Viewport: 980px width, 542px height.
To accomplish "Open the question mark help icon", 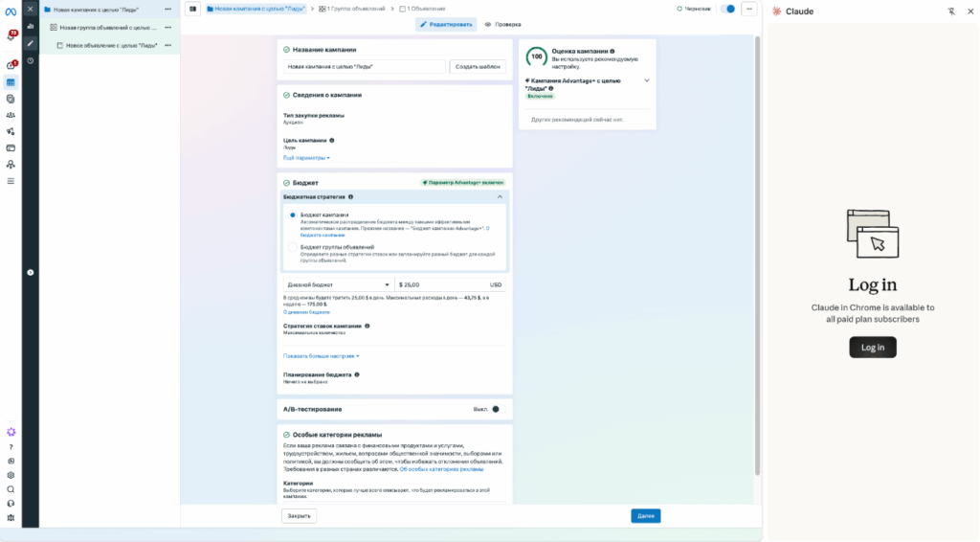I will click(x=11, y=447).
